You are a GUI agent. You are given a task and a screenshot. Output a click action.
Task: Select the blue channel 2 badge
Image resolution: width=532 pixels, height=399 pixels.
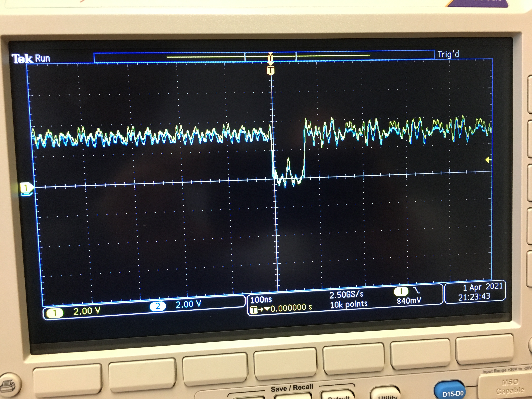pos(158,306)
